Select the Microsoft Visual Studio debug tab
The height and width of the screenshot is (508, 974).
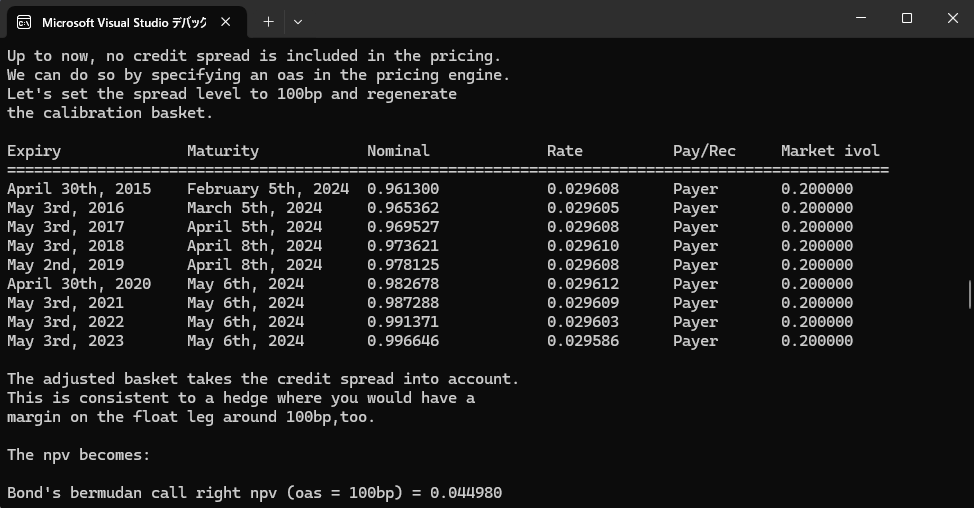127,22
